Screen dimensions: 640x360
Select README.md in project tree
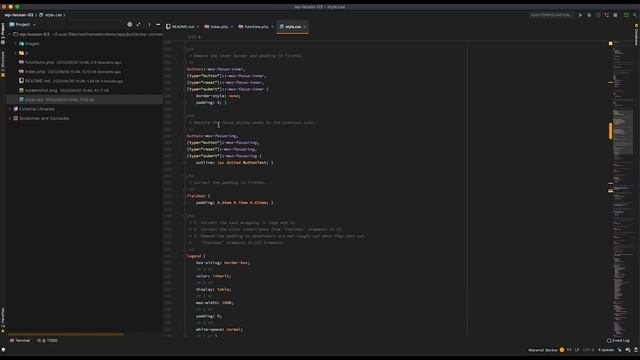point(38,81)
